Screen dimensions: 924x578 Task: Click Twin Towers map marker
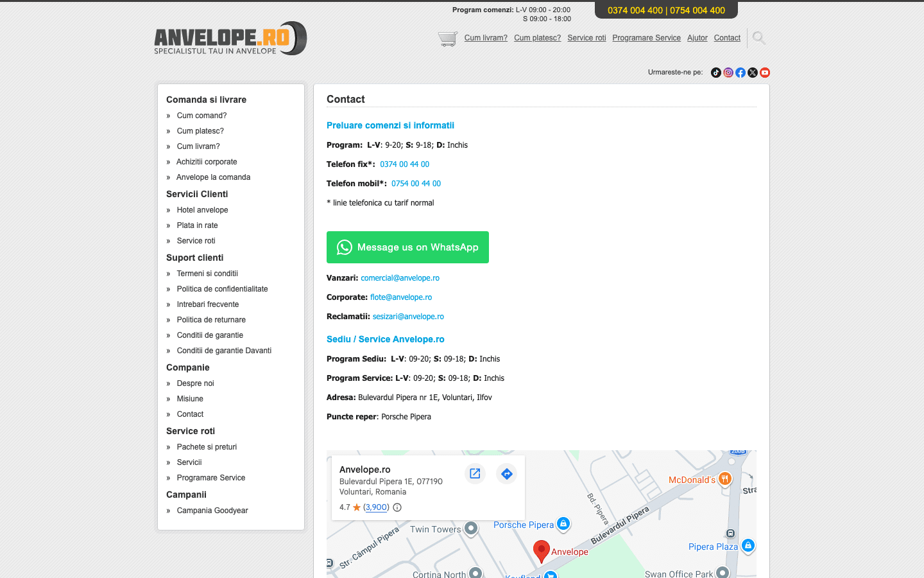point(471,529)
